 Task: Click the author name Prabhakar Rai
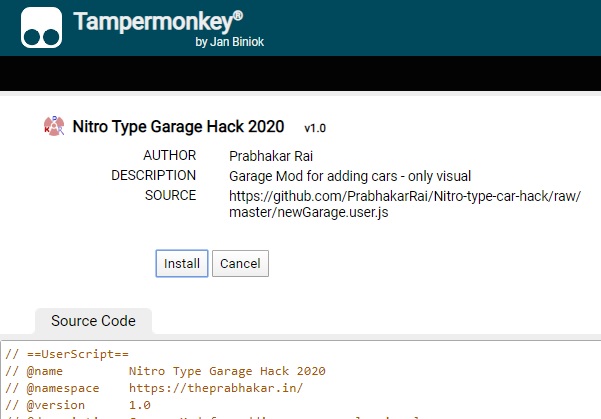[x=271, y=156]
